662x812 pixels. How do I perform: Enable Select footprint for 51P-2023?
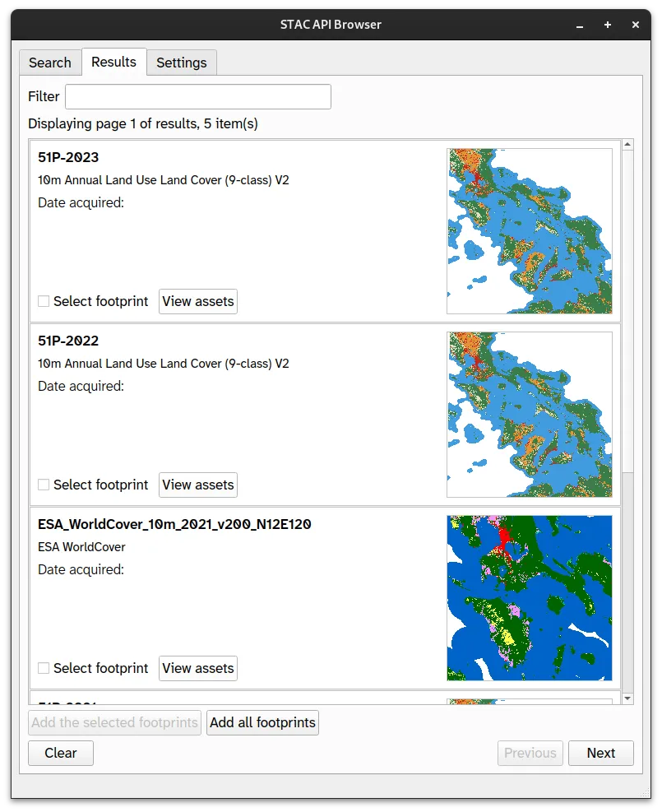(x=44, y=302)
